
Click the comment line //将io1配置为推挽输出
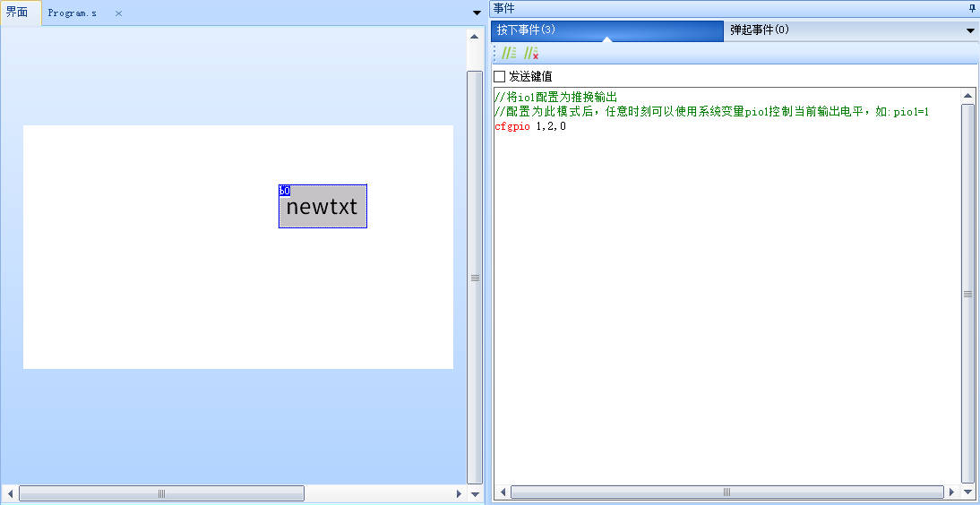(555, 97)
